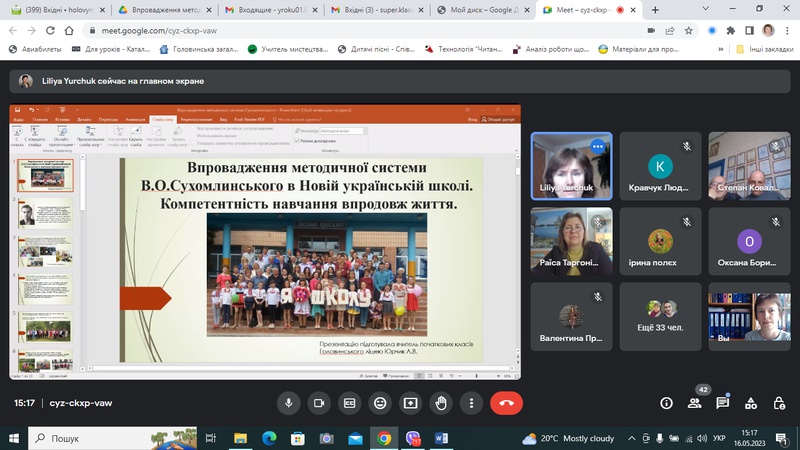The width and height of the screenshot is (800, 450).
Task: Show participants list with 42 badge
Action: pos(694,403)
